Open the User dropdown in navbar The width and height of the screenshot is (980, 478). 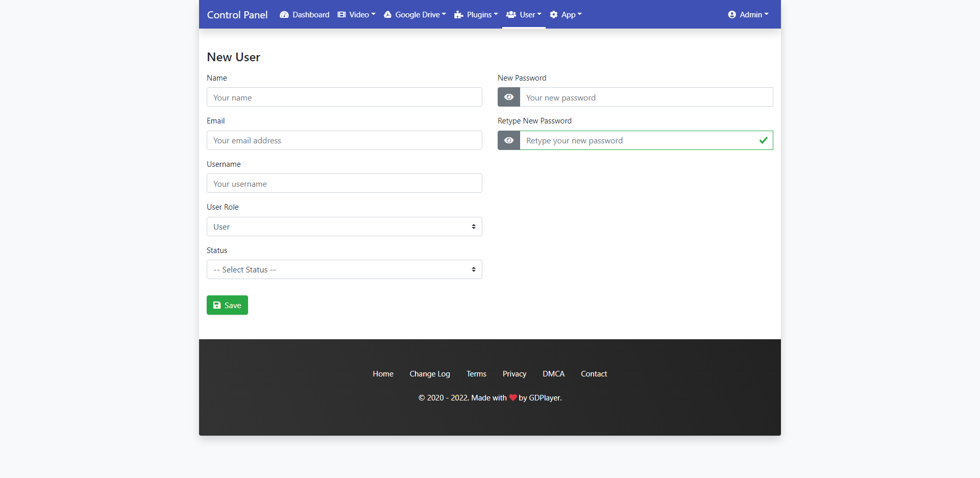(524, 15)
